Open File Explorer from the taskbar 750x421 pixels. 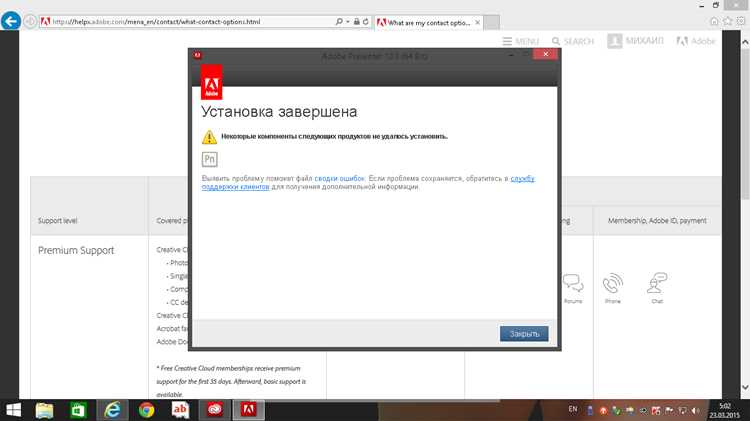point(44,410)
